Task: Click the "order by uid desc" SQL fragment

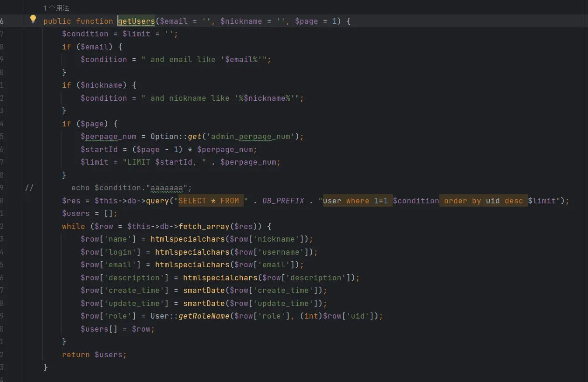Action: point(483,201)
